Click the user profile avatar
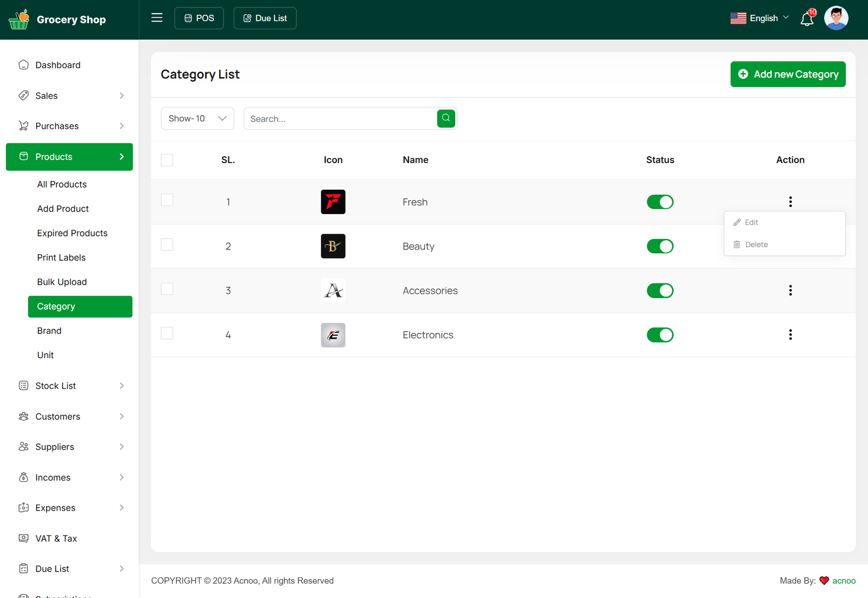The height and width of the screenshot is (598, 868). click(x=835, y=18)
